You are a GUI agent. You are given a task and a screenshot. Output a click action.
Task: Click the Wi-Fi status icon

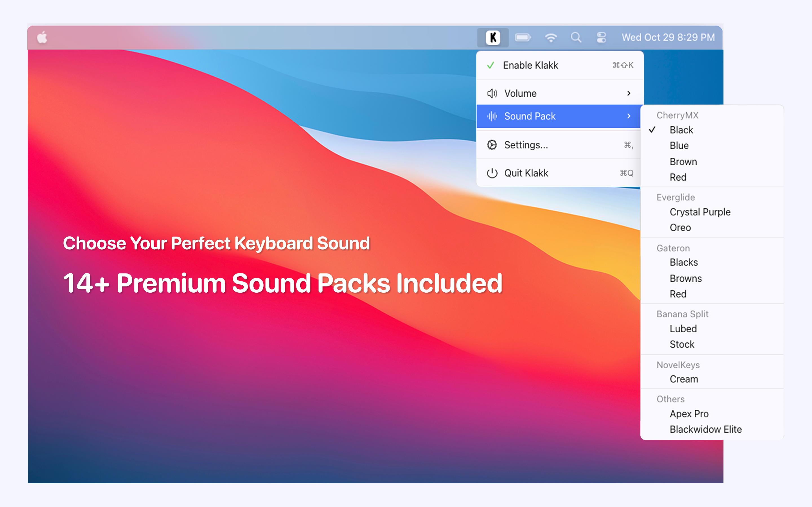click(x=551, y=37)
